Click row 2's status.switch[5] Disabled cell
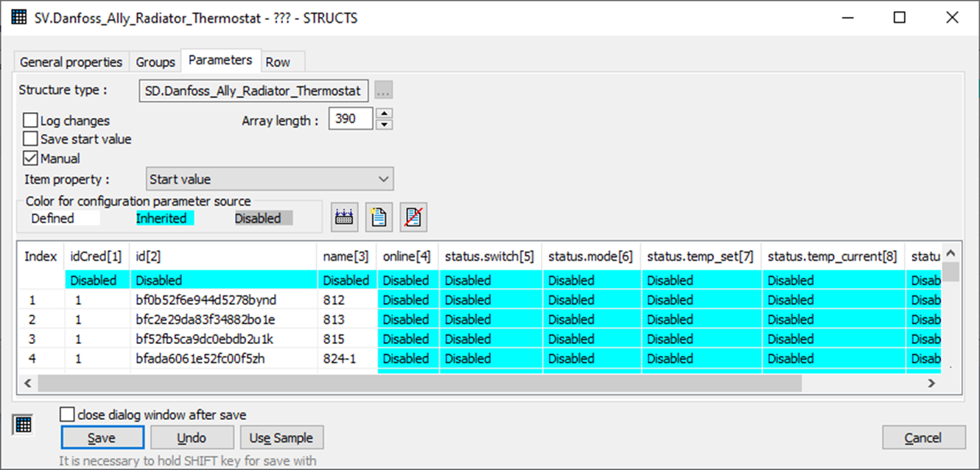This screenshot has height=470, width=980. [491, 320]
